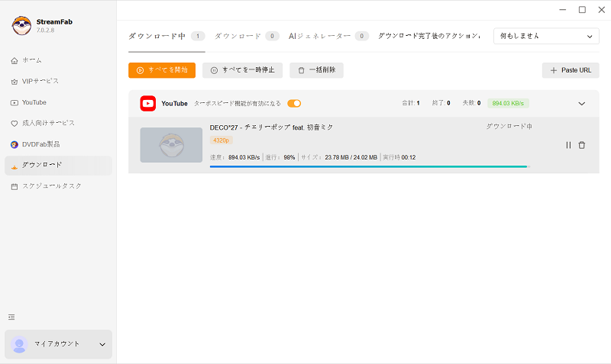Click the StreamFab sloth logo

point(21,26)
